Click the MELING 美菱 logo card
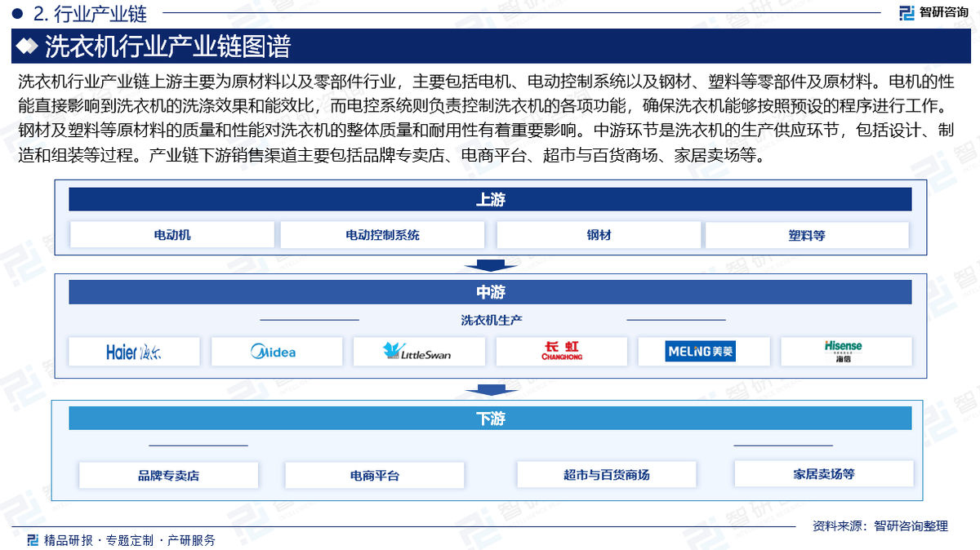Image resolution: width=980 pixels, height=550 pixels. tap(704, 352)
